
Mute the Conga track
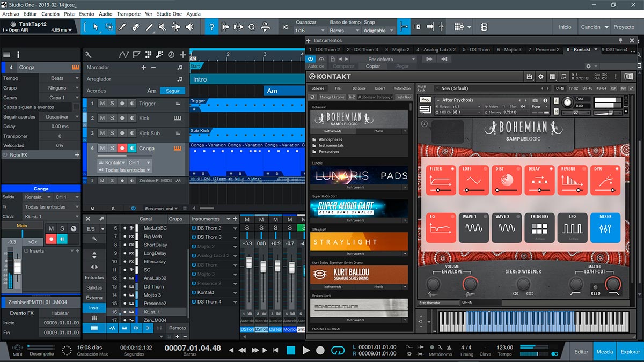[x=102, y=148]
